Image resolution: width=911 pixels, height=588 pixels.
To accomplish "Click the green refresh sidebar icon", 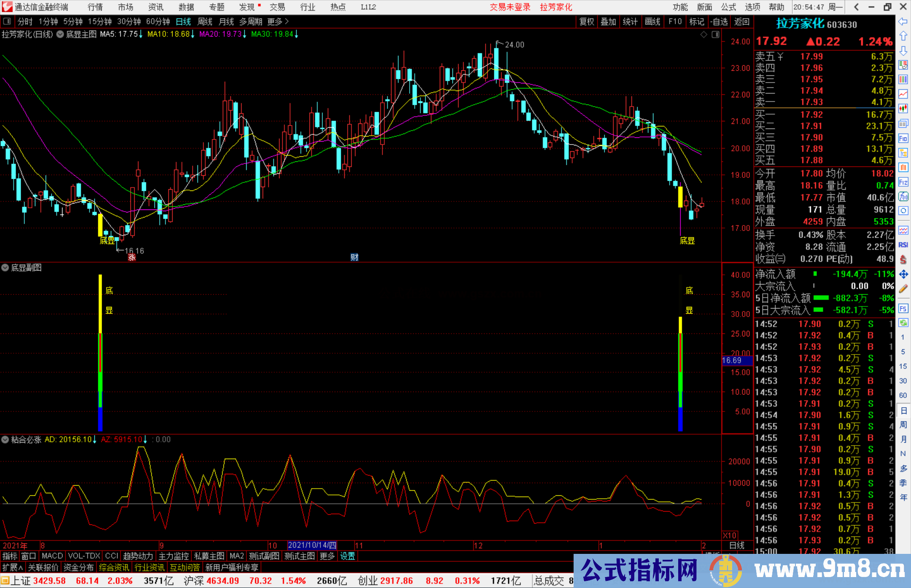I will point(903,323).
